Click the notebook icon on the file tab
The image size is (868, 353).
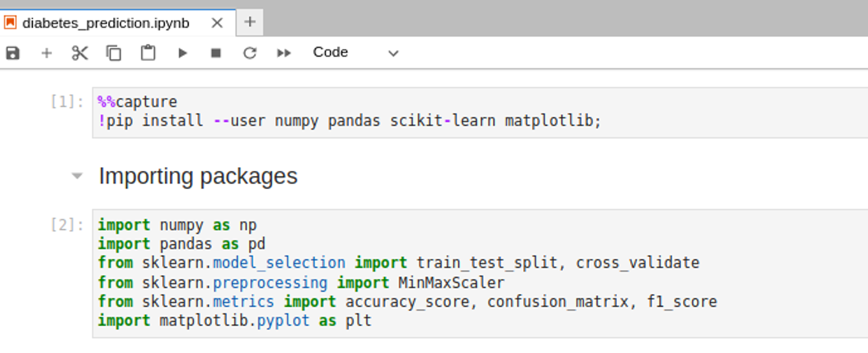tap(10, 22)
